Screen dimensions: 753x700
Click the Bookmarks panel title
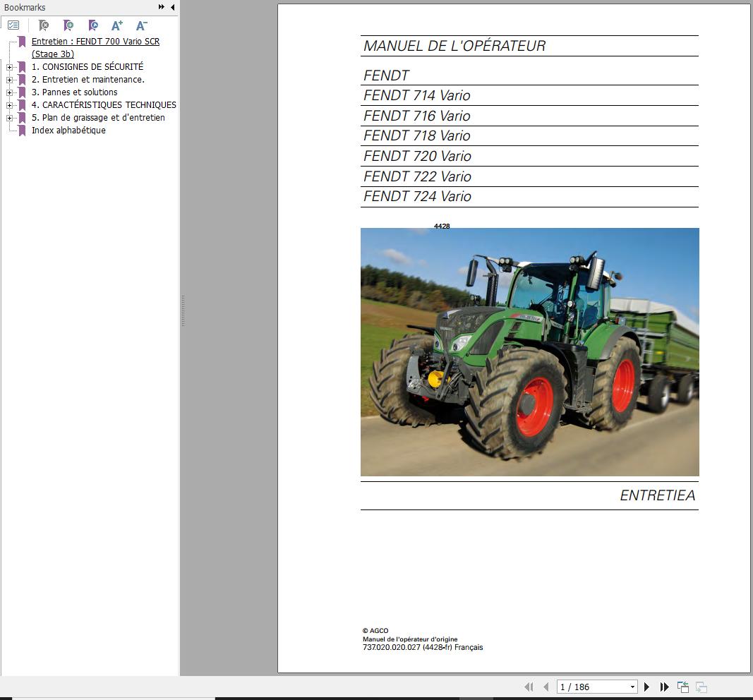tap(25, 7)
